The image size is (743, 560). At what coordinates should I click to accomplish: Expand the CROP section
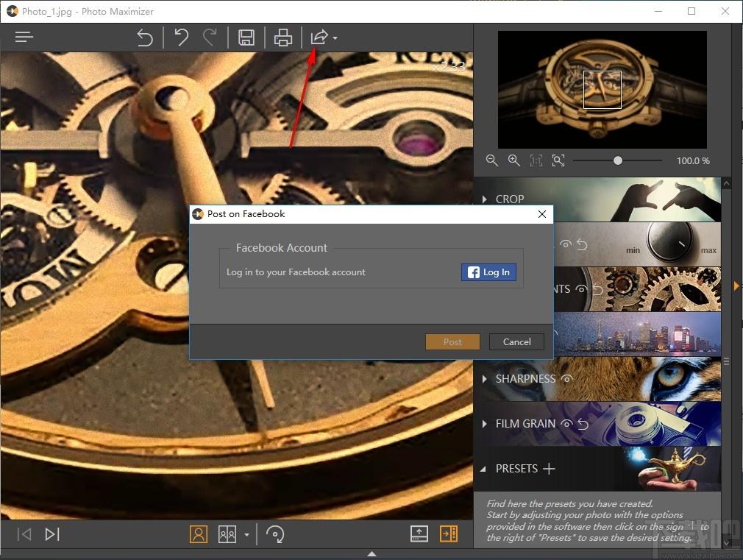[484, 199]
